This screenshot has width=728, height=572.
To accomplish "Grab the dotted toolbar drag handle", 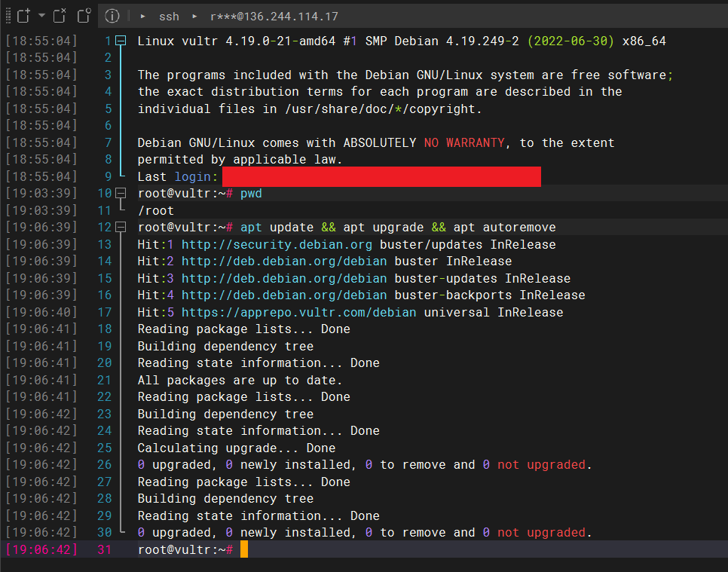I will pos(8,16).
